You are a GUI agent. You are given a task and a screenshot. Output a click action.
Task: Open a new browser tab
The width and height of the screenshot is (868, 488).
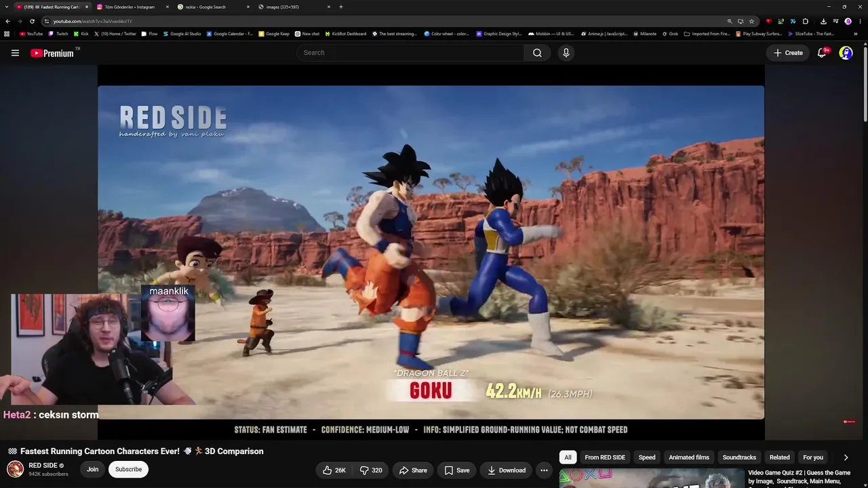point(341,7)
